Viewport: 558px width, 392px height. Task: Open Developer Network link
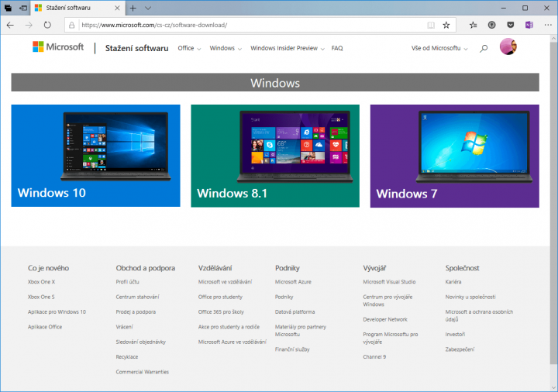385,319
